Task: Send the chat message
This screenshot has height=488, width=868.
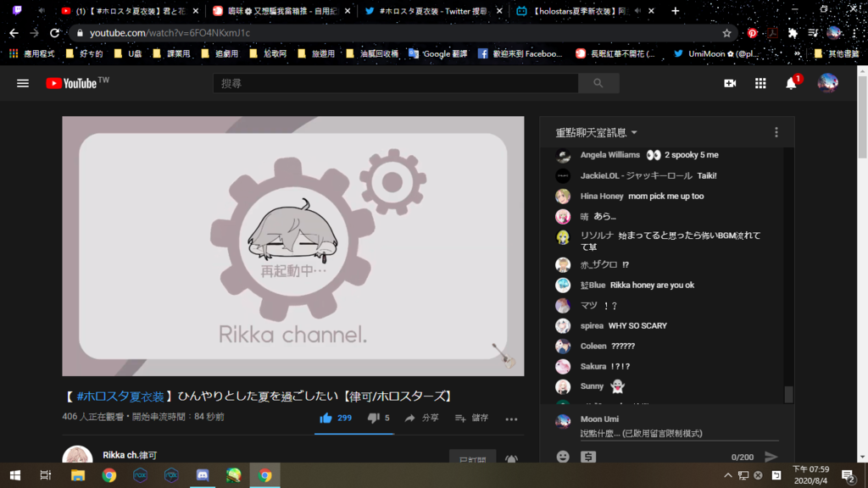Action: [771, 457]
